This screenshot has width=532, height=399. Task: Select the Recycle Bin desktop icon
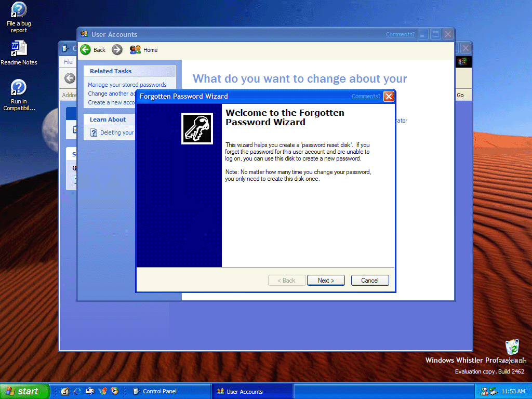[x=512, y=351]
